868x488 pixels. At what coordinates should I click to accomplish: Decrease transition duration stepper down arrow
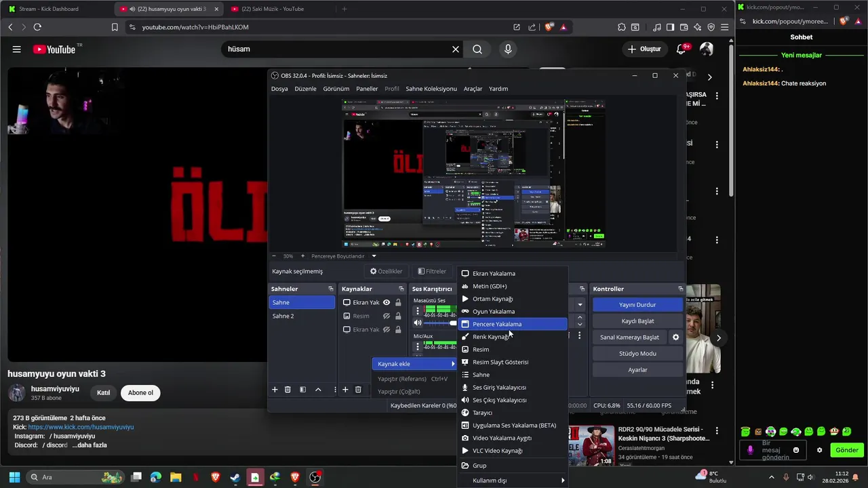click(x=580, y=325)
